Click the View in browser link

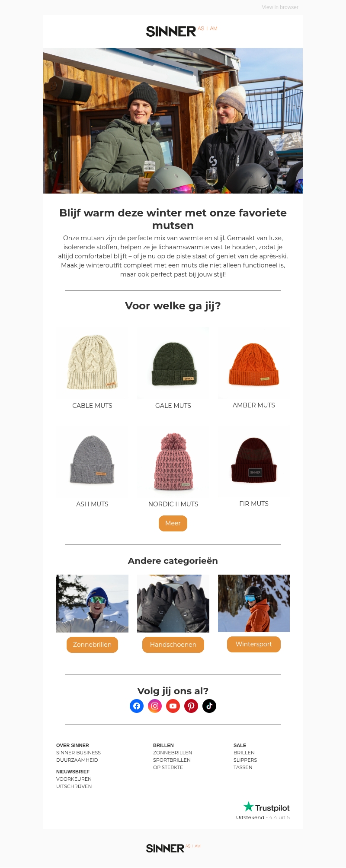(280, 7)
